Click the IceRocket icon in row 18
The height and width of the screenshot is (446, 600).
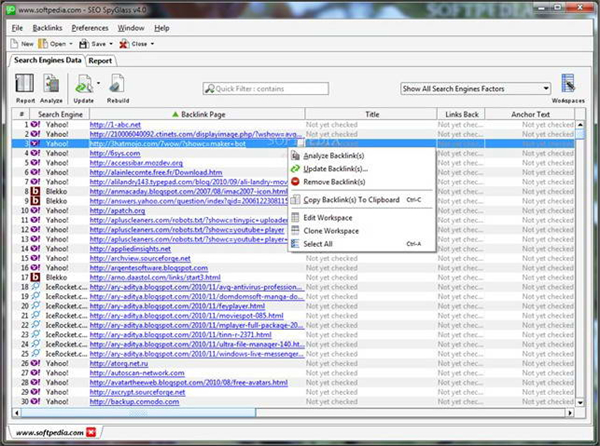[35, 287]
